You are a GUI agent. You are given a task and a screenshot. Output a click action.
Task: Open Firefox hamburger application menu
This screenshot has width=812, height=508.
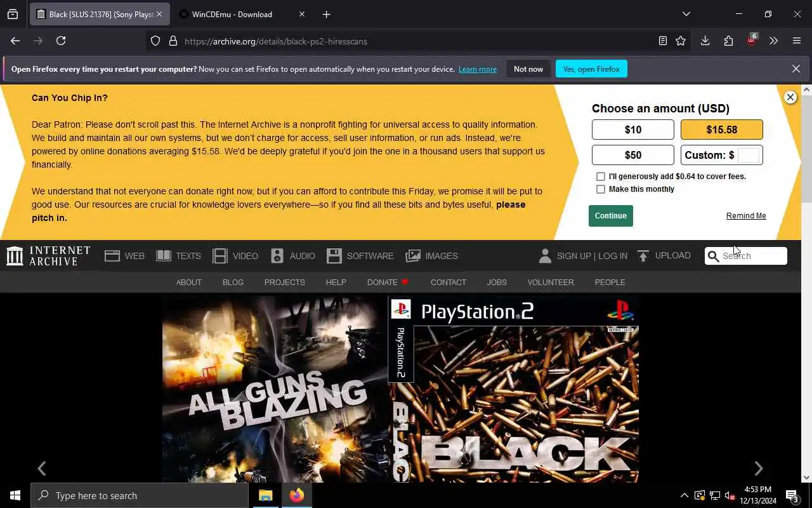tap(797, 41)
